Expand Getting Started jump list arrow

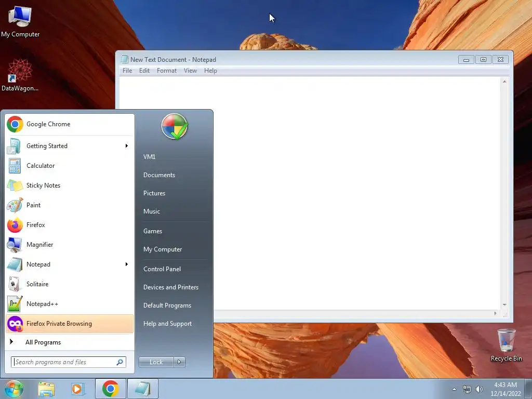click(x=127, y=146)
